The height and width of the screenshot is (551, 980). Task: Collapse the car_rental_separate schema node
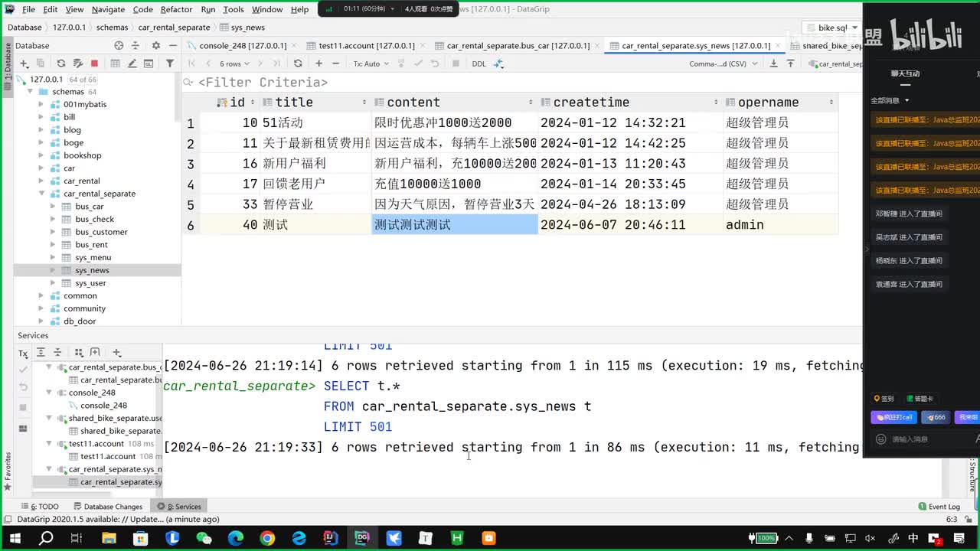41,194
